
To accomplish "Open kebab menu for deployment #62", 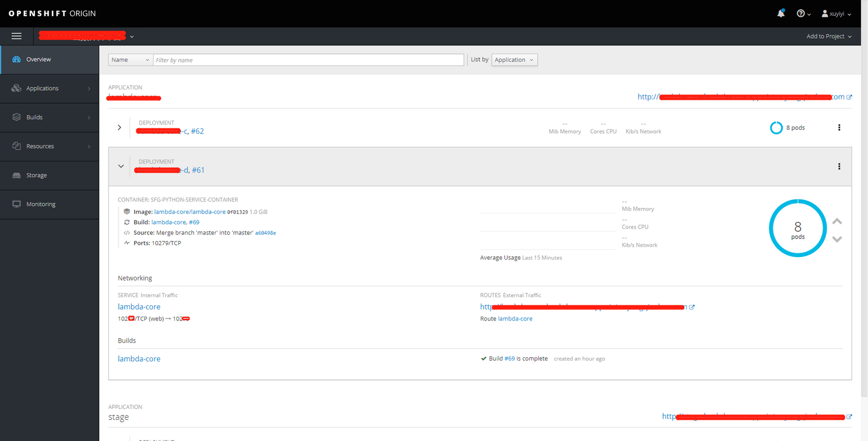I will point(839,128).
